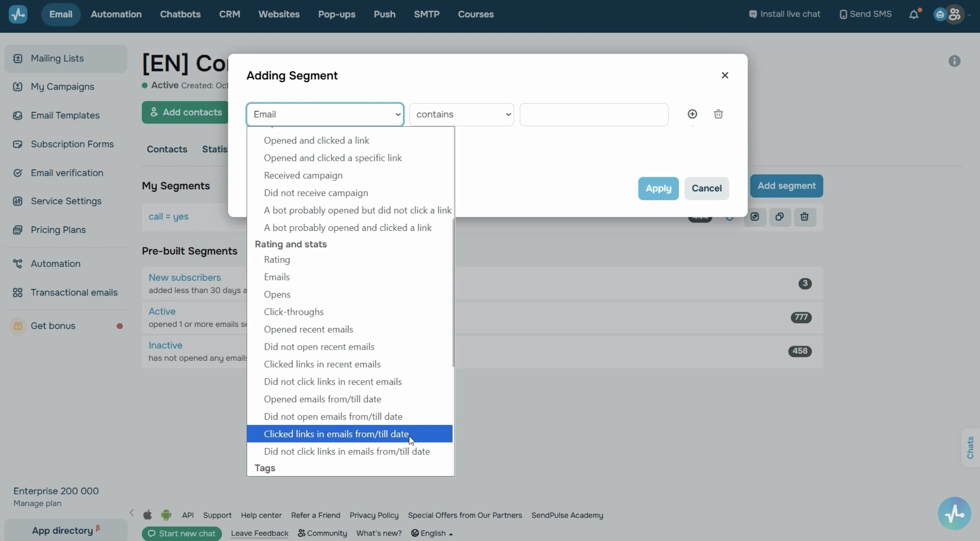Viewport: 980px width, 541px height.
Task: Delete the segment condition with trash icon
Action: [x=718, y=114]
